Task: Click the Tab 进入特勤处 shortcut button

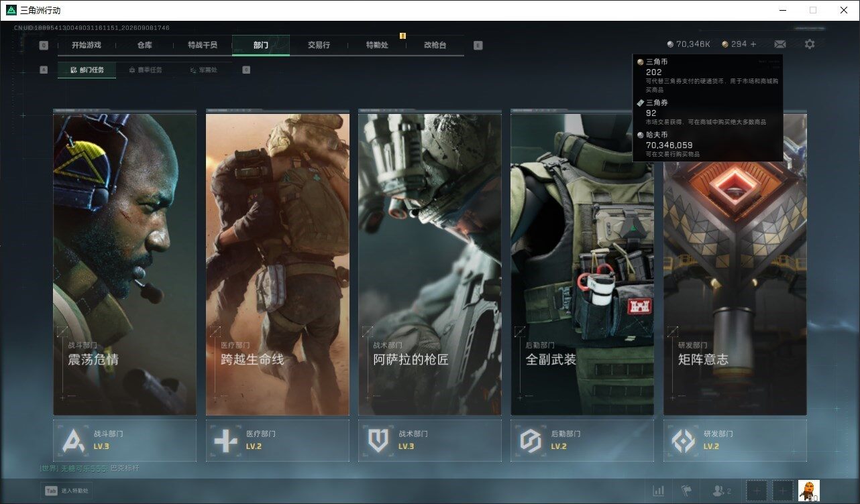Action: coord(66,491)
